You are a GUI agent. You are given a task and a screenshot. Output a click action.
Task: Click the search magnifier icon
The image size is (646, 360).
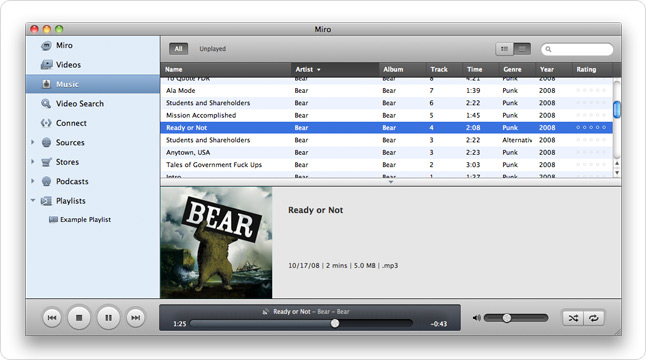pos(548,49)
